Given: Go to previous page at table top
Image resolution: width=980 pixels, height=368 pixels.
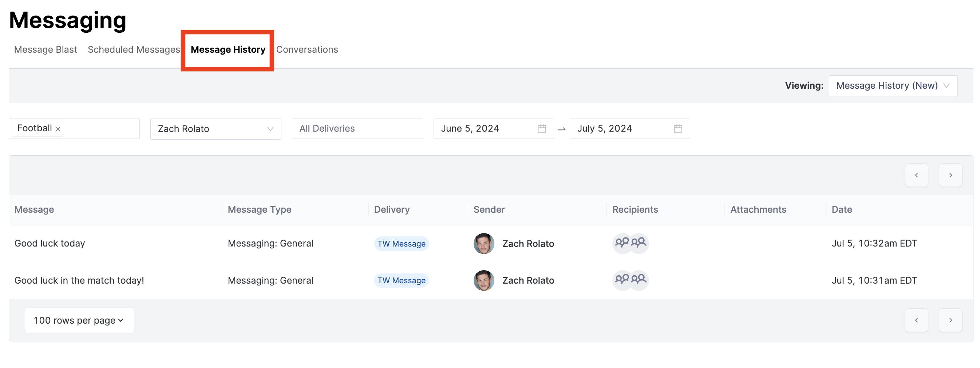Looking at the screenshot, I should [916, 175].
